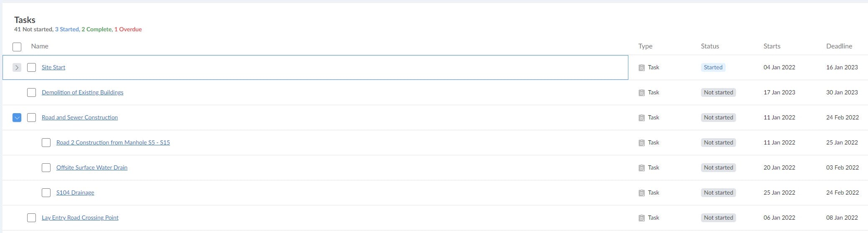Expand the Site Start subtasks
Image resolution: width=868 pixels, height=233 pixels.
[x=17, y=68]
